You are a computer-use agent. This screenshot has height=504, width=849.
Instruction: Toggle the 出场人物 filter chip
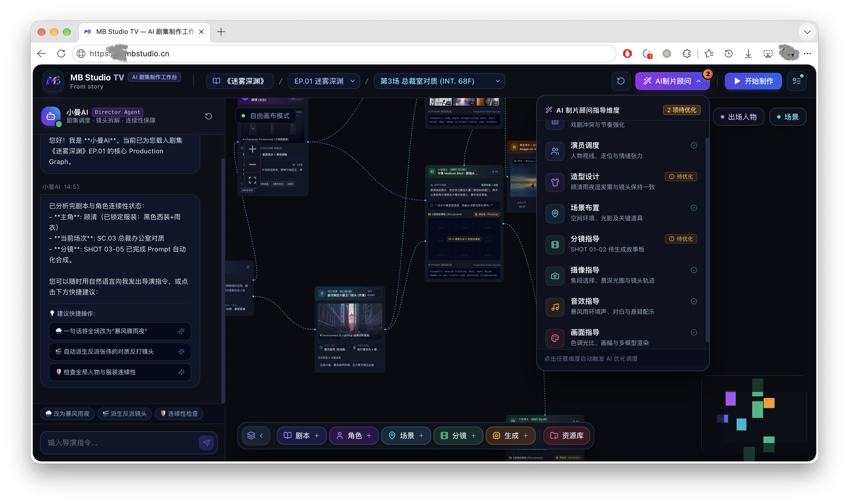[x=738, y=117]
